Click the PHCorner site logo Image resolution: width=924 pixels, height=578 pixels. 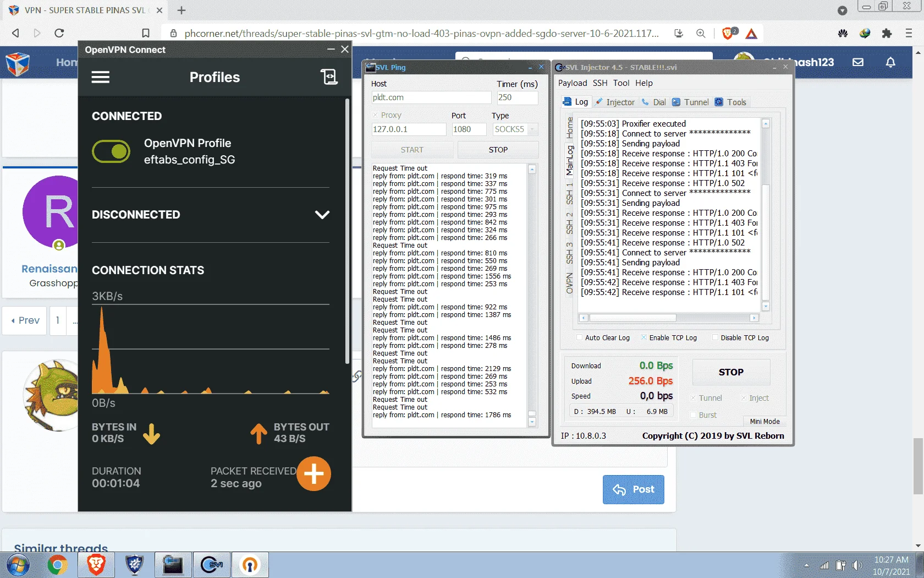[18, 64]
